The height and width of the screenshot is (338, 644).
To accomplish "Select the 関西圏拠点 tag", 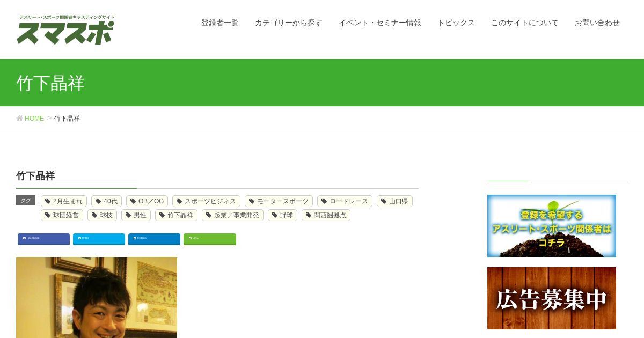I will point(326,215).
